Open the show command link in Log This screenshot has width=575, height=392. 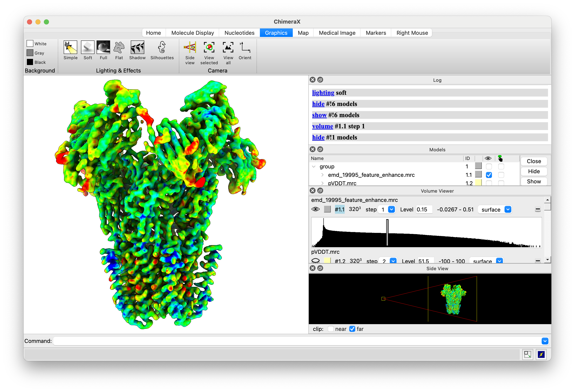tap(319, 115)
